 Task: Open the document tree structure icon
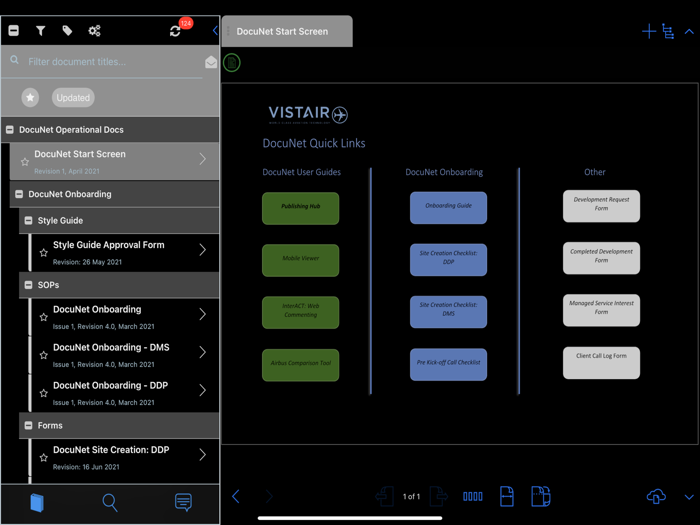(x=668, y=31)
